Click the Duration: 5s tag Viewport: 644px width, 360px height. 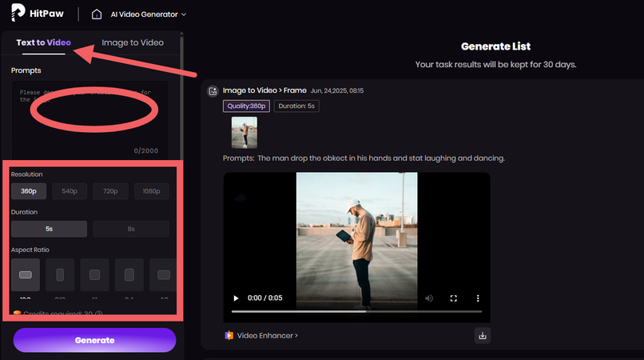pyautogui.click(x=296, y=106)
